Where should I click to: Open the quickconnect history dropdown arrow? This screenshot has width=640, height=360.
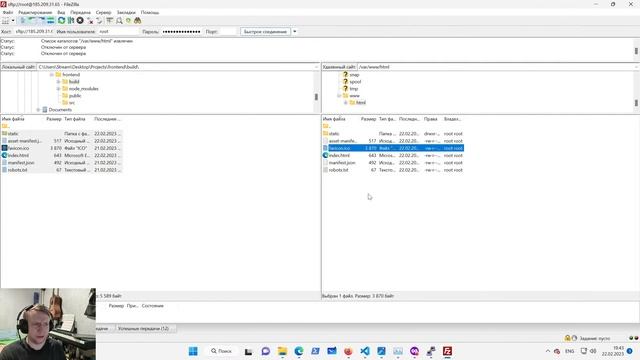click(x=295, y=31)
